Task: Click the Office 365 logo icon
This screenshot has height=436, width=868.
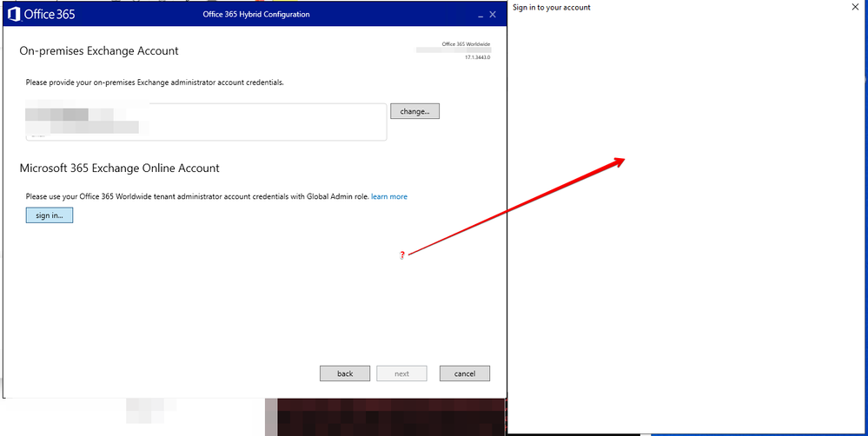Action: (15, 15)
